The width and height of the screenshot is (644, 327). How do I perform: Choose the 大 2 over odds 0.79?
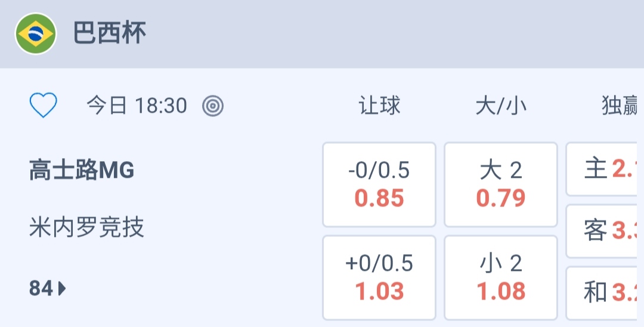pyautogui.click(x=501, y=184)
